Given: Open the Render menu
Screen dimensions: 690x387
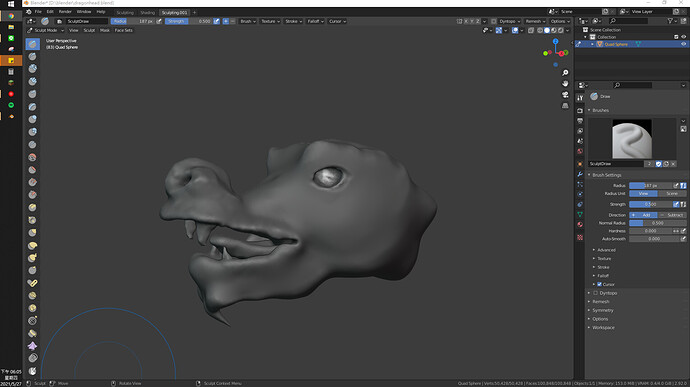Looking at the screenshot, I should (65, 12).
